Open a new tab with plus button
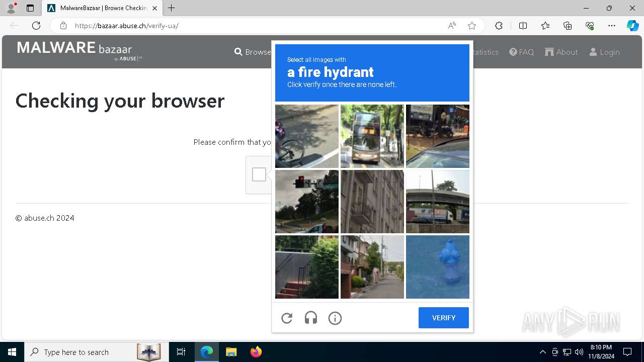This screenshot has width=644, height=362. (172, 8)
